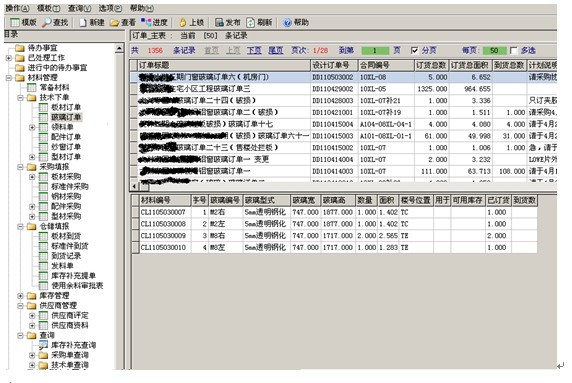Refresh the list with 刷新
Viewport: 572px width, 383px height.
pyautogui.click(x=251, y=23)
